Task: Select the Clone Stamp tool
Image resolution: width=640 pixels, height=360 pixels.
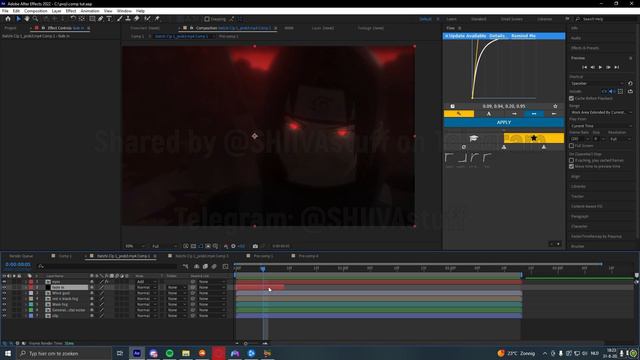Action: [x=128, y=19]
